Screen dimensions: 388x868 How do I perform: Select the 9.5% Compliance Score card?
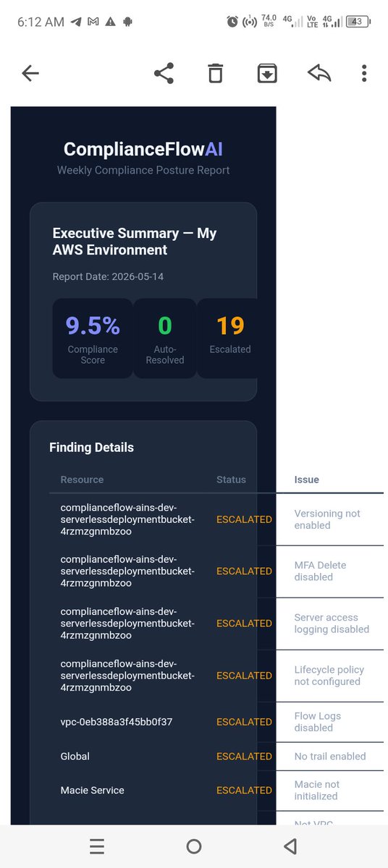pos(93,339)
